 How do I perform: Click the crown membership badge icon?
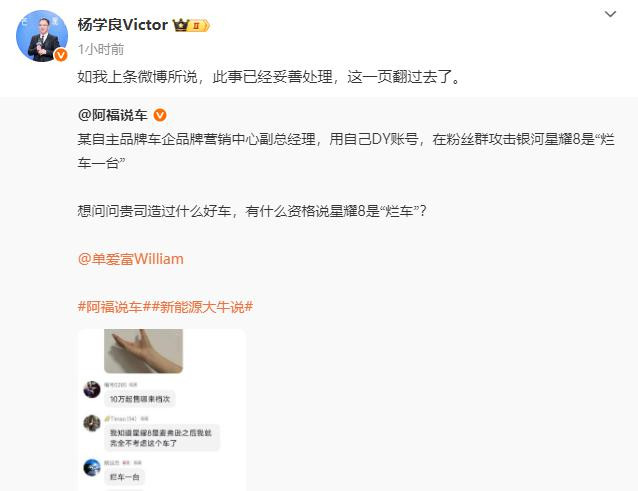click(191, 25)
